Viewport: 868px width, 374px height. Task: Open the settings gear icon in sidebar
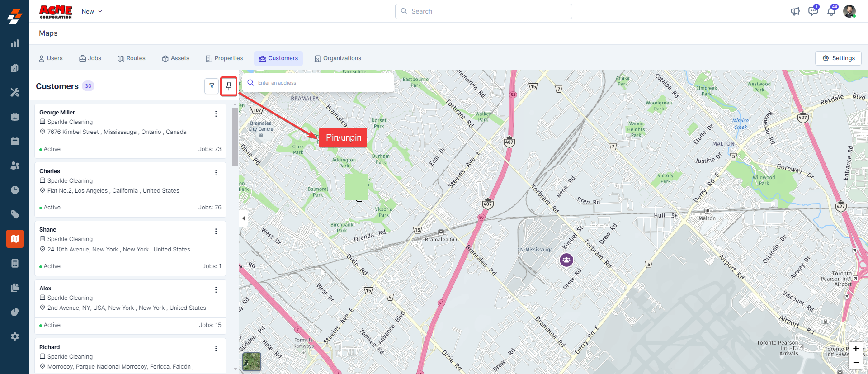click(x=15, y=336)
